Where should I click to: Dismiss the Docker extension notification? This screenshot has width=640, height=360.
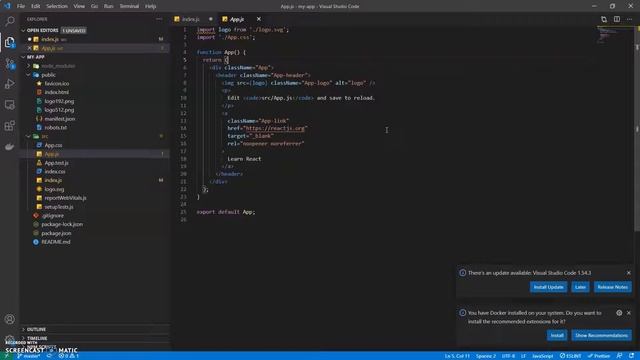pos(629,313)
